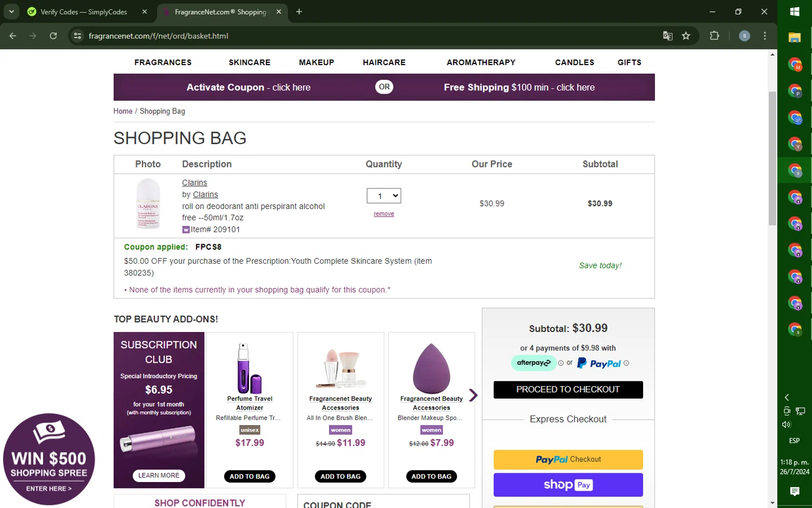The image size is (812, 508).
Task: Pay with PayPal Checkout button
Action: [568, 460]
